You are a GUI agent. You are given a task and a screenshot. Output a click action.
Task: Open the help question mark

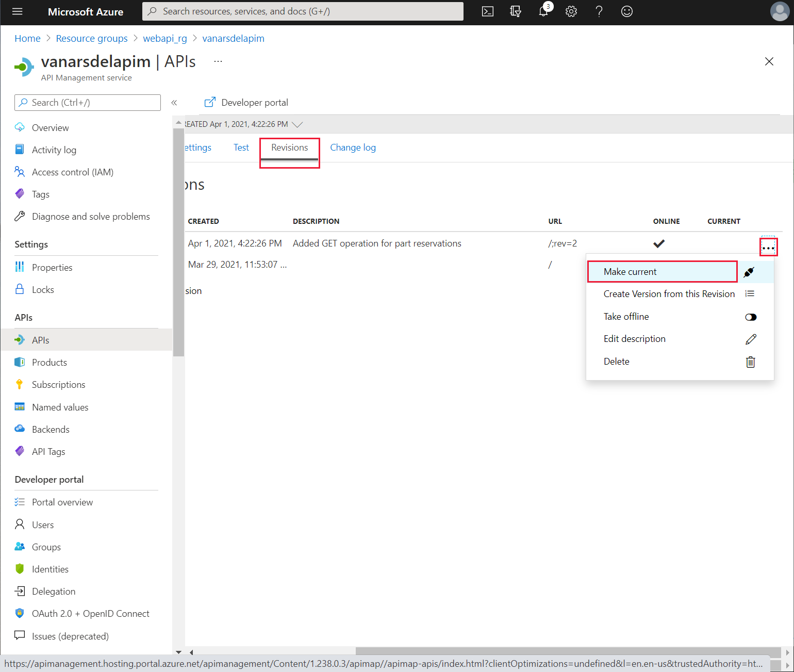(x=599, y=11)
